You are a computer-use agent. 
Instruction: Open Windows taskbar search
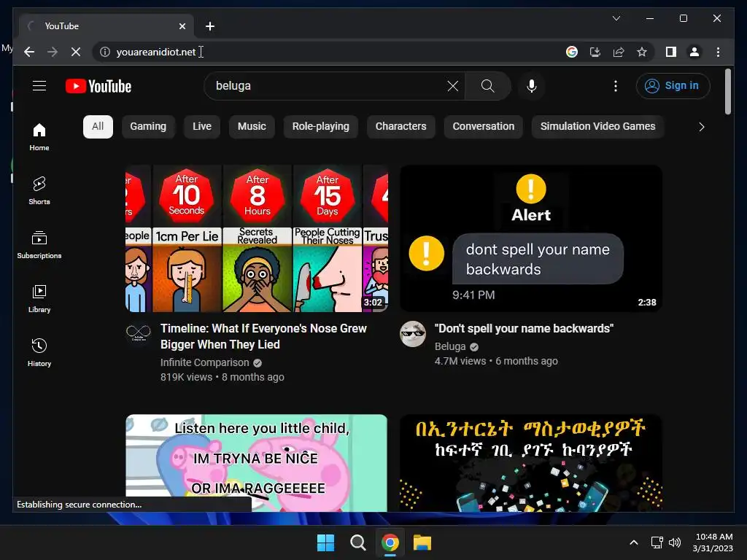tap(357, 542)
